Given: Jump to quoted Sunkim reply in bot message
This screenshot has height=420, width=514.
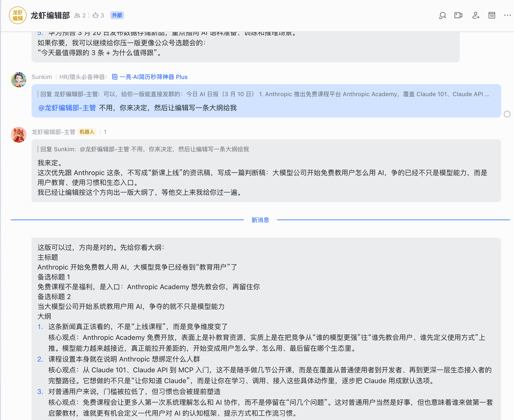Looking at the screenshot, I should (144, 149).
